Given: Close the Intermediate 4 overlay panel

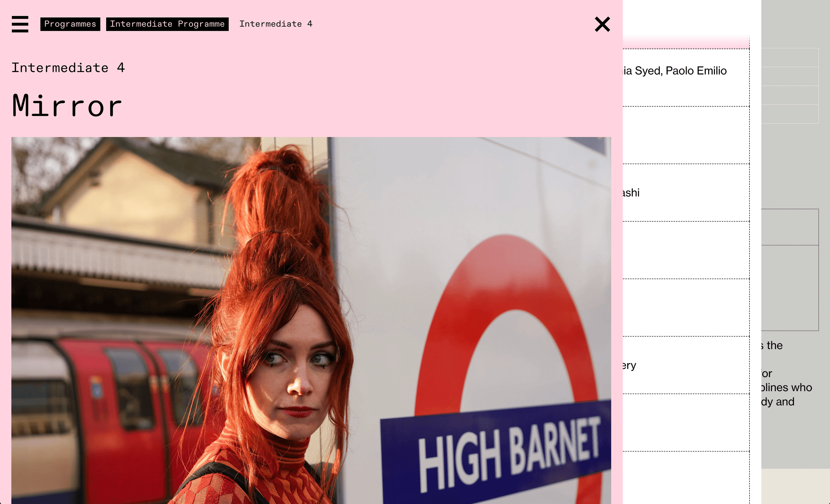Looking at the screenshot, I should (602, 24).
